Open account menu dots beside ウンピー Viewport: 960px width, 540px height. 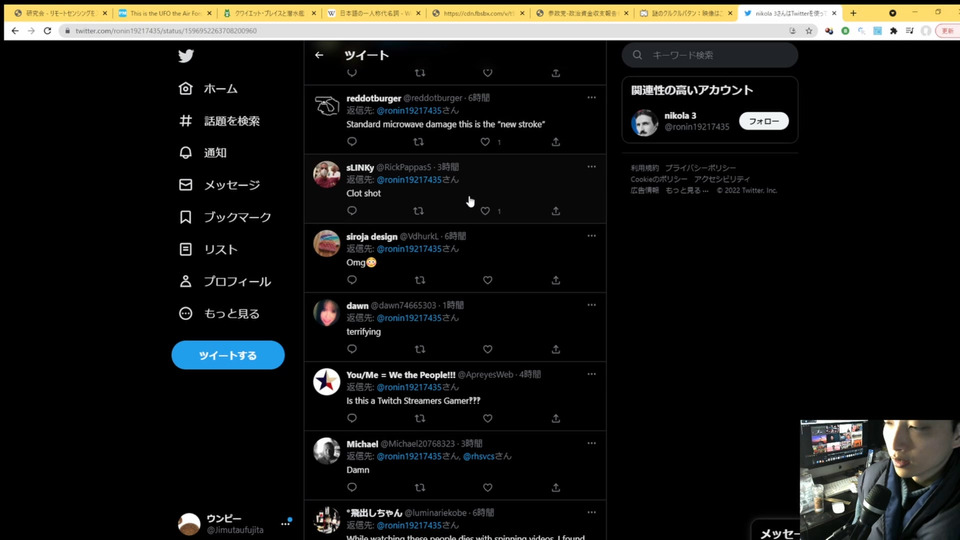(x=285, y=523)
